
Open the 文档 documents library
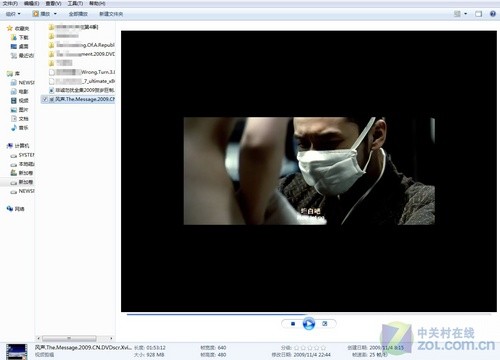click(20, 119)
